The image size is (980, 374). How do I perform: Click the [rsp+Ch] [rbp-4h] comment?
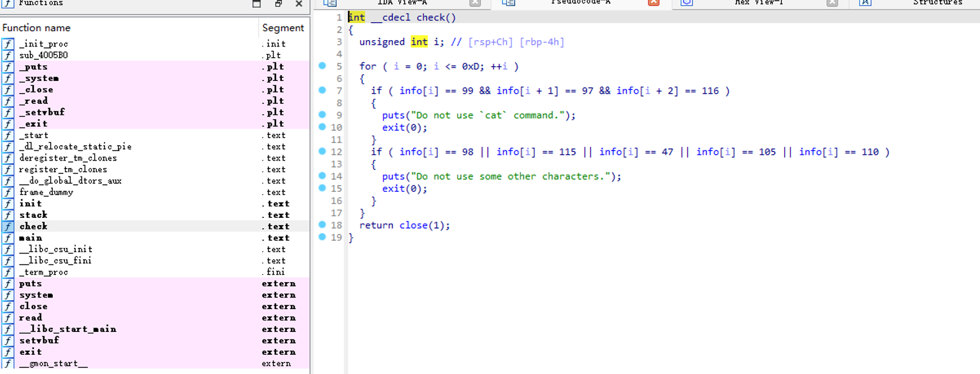tap(516, 42)
